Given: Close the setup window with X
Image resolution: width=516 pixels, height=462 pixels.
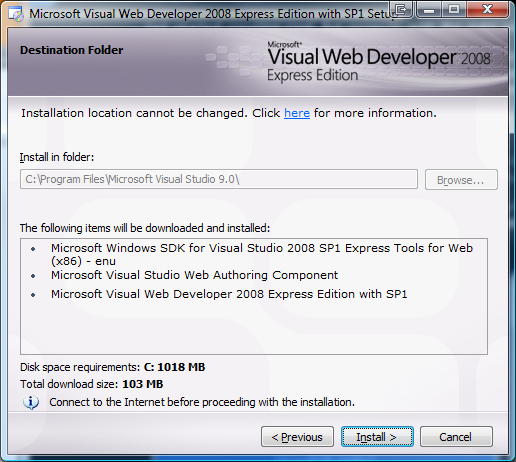Looking at the screenshot, I should point(487,9).
